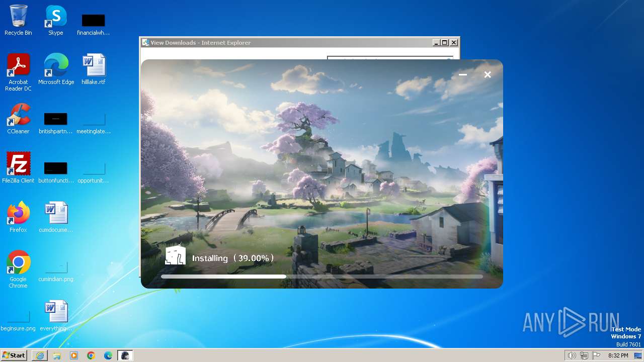
Task: Minimize the View Downloads window
Action: (x=436, y=43)
